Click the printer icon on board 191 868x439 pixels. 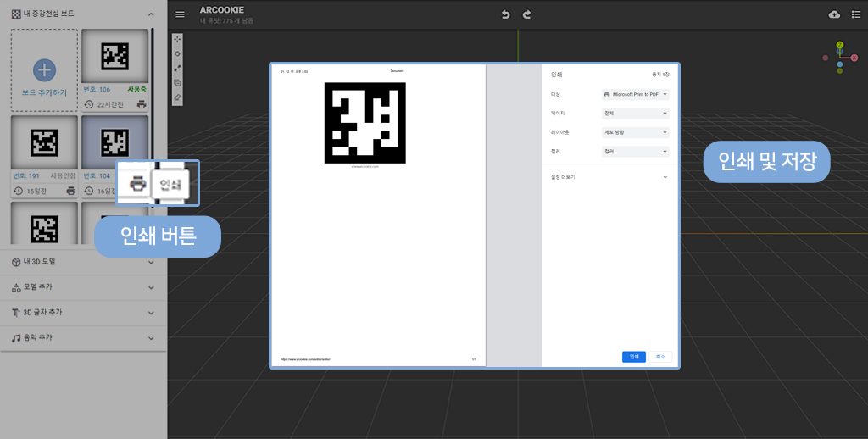pyautogui.click(x=71, y=191)
